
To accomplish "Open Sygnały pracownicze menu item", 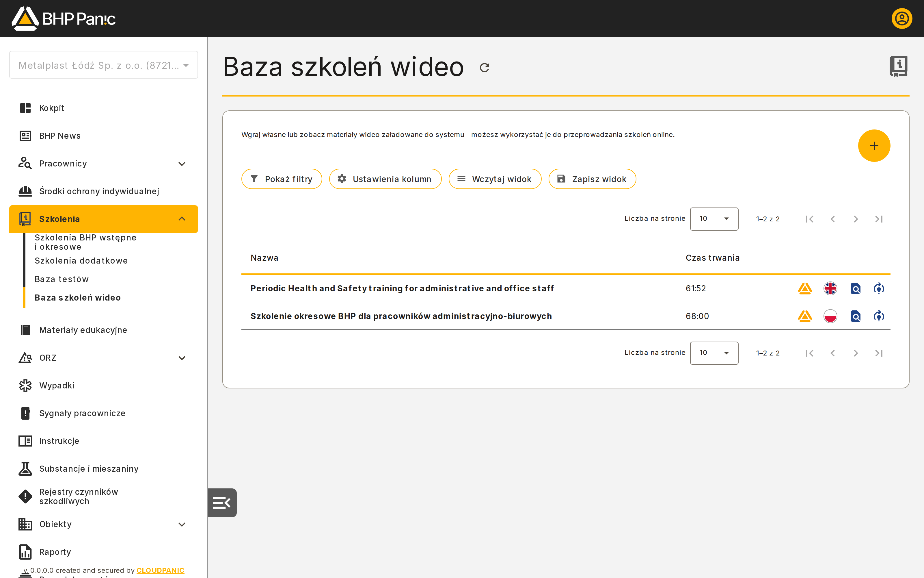I will click(x=103, y=413).
